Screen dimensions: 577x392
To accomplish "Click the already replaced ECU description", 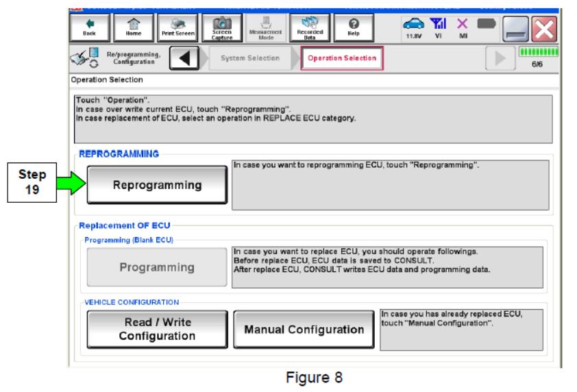I will tap(461, 330).
